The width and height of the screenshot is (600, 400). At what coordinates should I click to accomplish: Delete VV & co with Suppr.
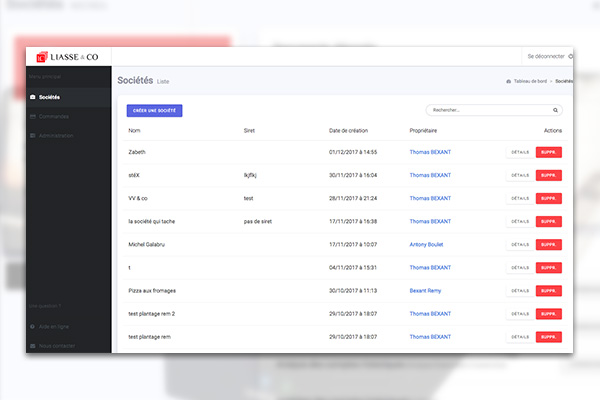coord(549,198)
